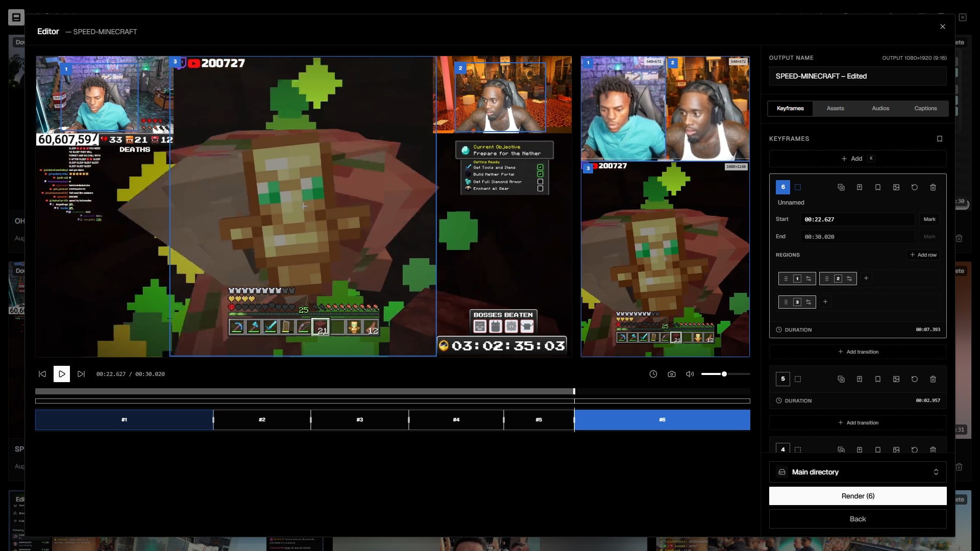The width and height of the screenshot is (980, 551).
Task: Click Add row in Regions
Action: (923, 255)
